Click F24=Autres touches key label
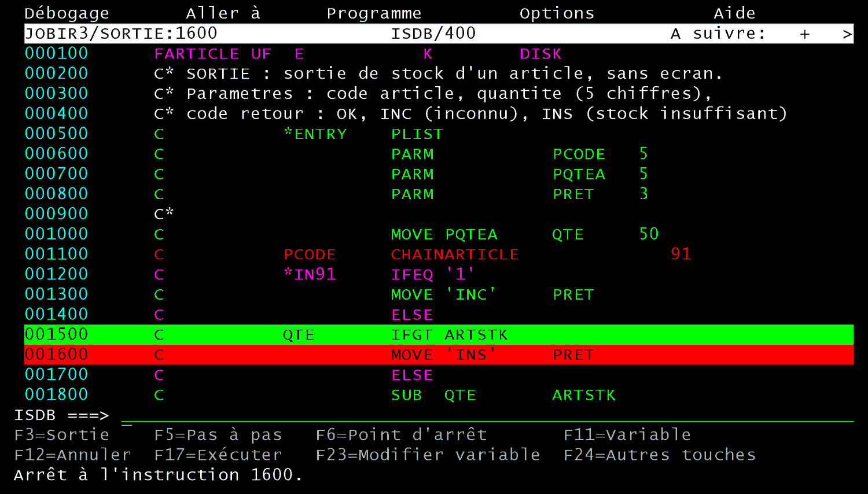The width and height of the screenshot is (868, 494). click(x=660, y=455)
